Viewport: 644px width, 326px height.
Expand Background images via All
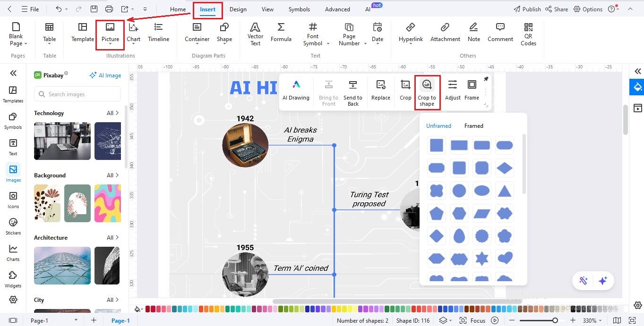(112, 176)
